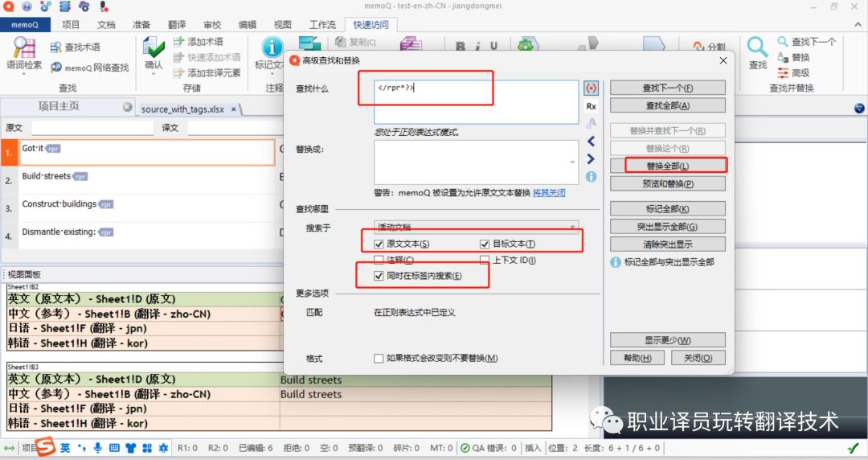Click 添加术语 in the ribbon

tap(199, 42)
